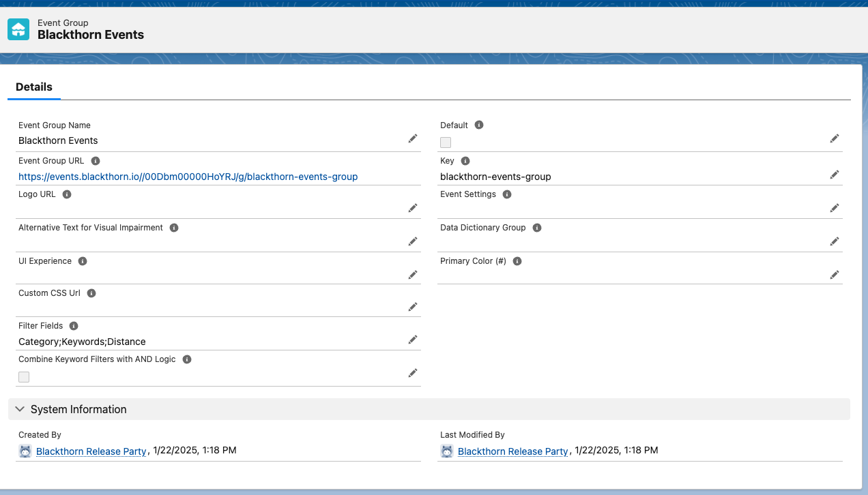Toggle the Default checkbox

[x=446, y=142]
